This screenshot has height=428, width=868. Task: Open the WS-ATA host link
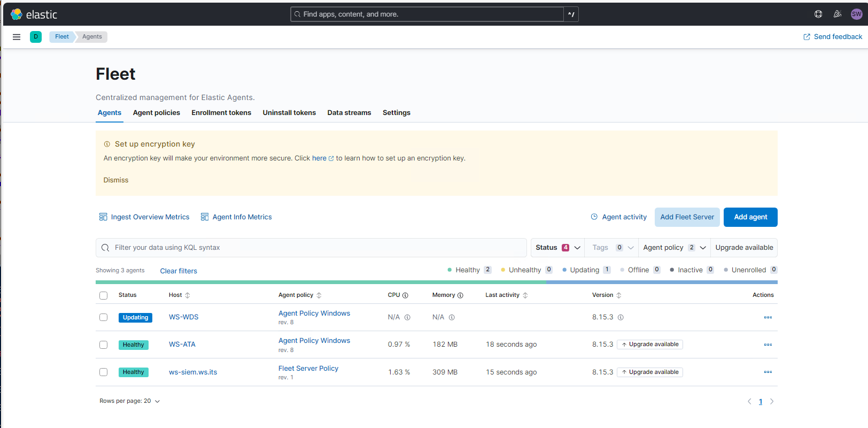(182, 345)
